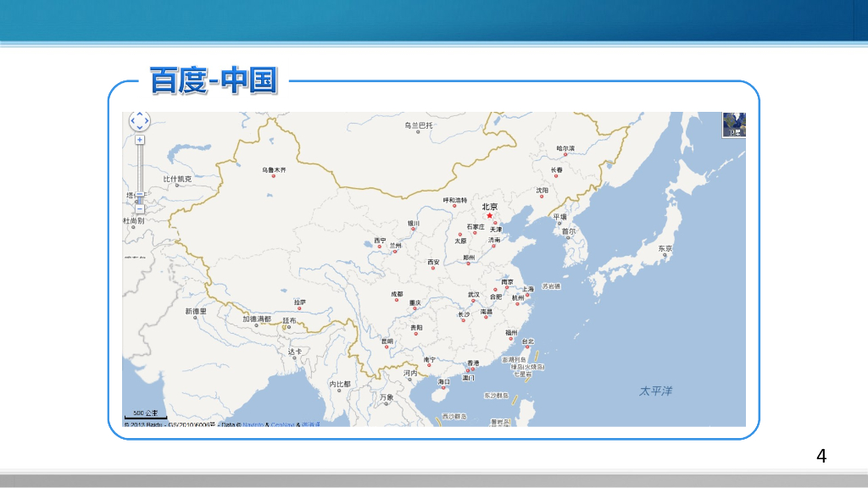Switch to satellite view thumbnail
Viewport: 868px width, 488px height.
(x=734, y=125)
